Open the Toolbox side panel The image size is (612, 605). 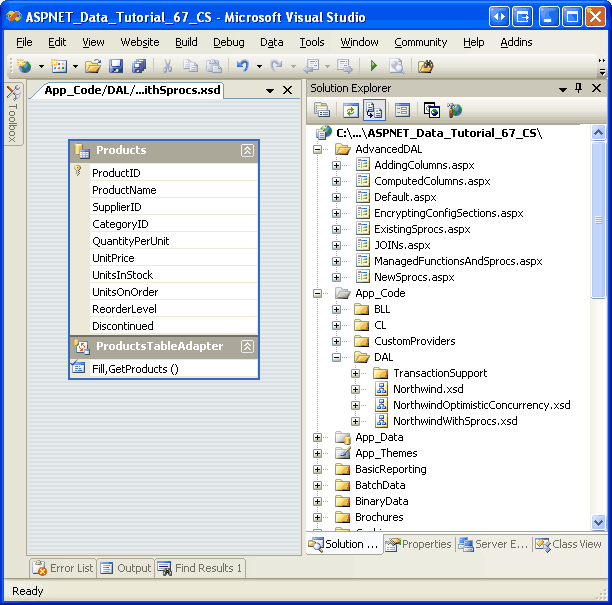[12, 115]
